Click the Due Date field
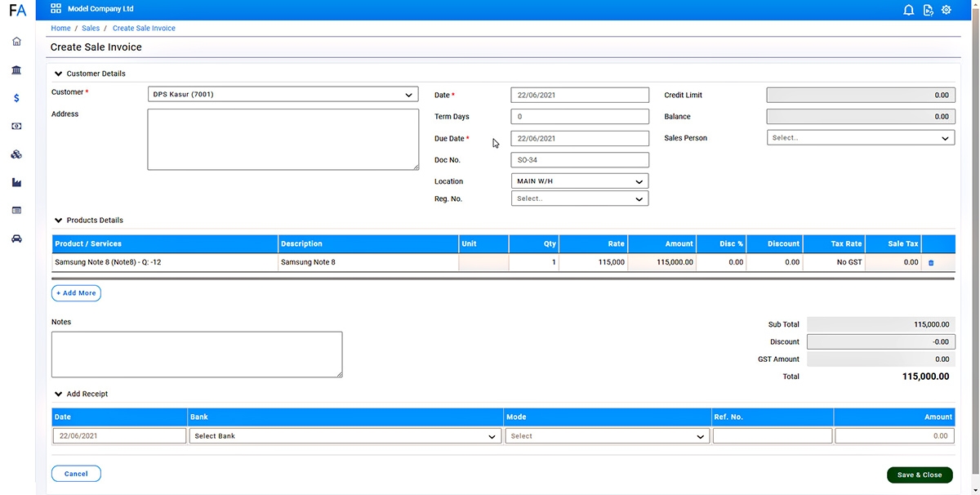 [x=580, y=139]
